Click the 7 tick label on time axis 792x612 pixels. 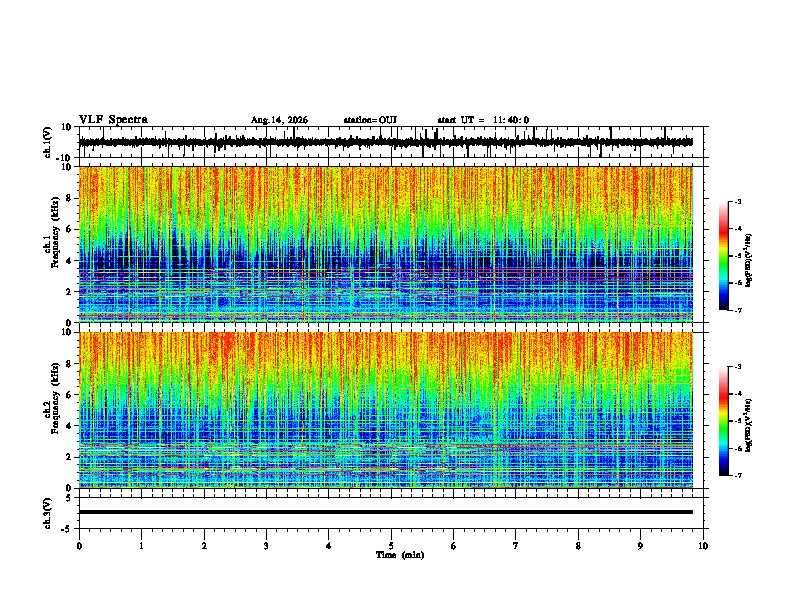click(516, 546)
